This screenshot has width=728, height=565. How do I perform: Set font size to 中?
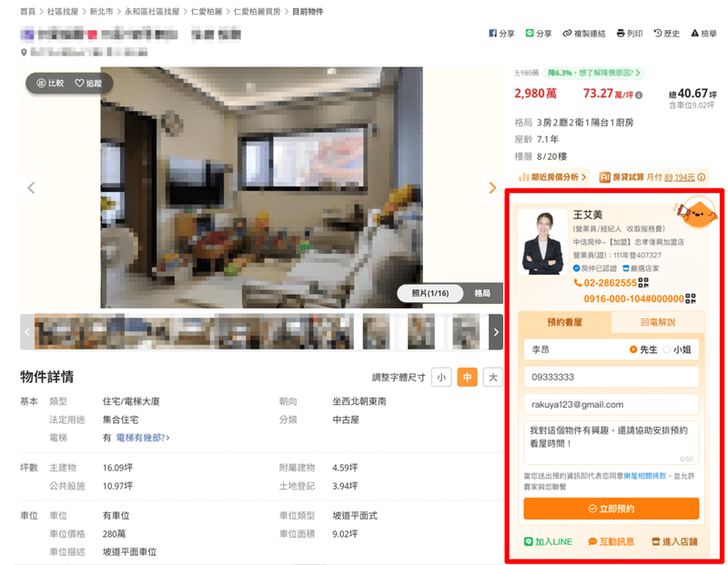467,377
